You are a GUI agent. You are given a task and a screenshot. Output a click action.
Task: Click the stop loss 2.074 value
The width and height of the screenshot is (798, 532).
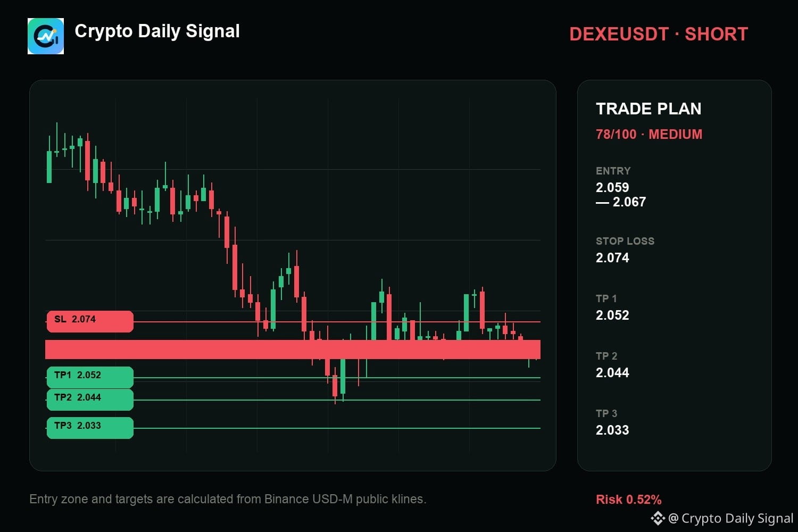pos(612,257)
